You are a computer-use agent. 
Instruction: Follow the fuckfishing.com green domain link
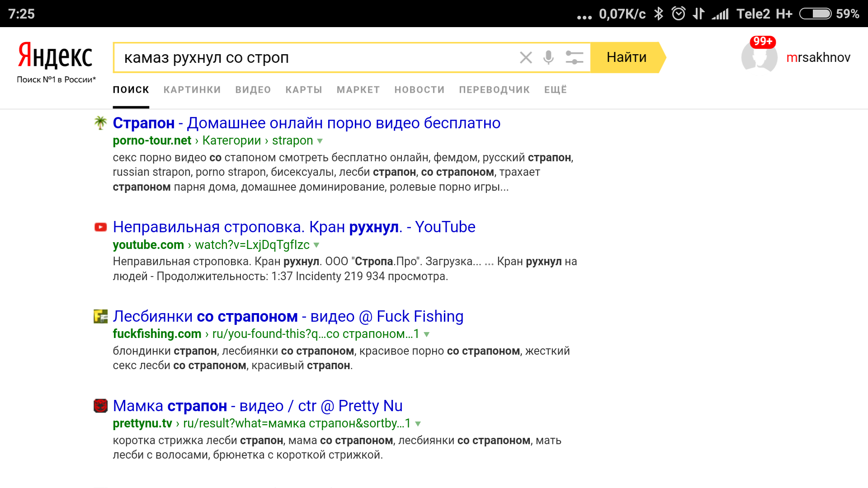(x=157, y=334)
